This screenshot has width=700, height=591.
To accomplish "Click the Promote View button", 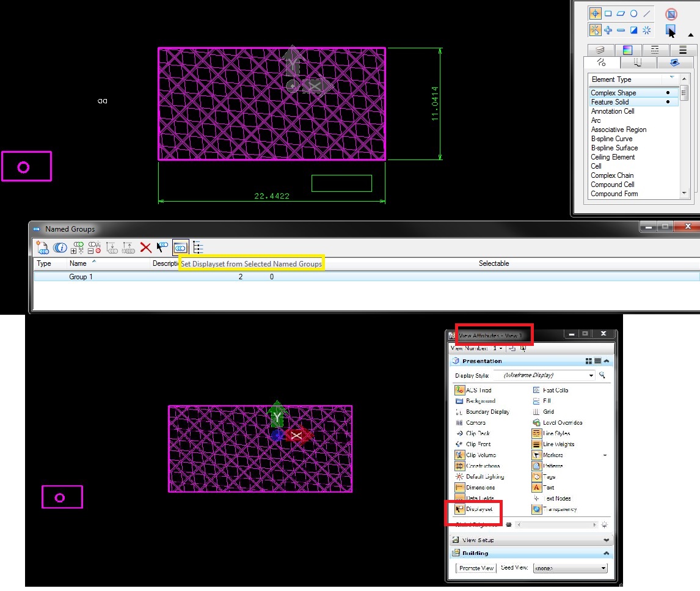I will coord(476,568).
